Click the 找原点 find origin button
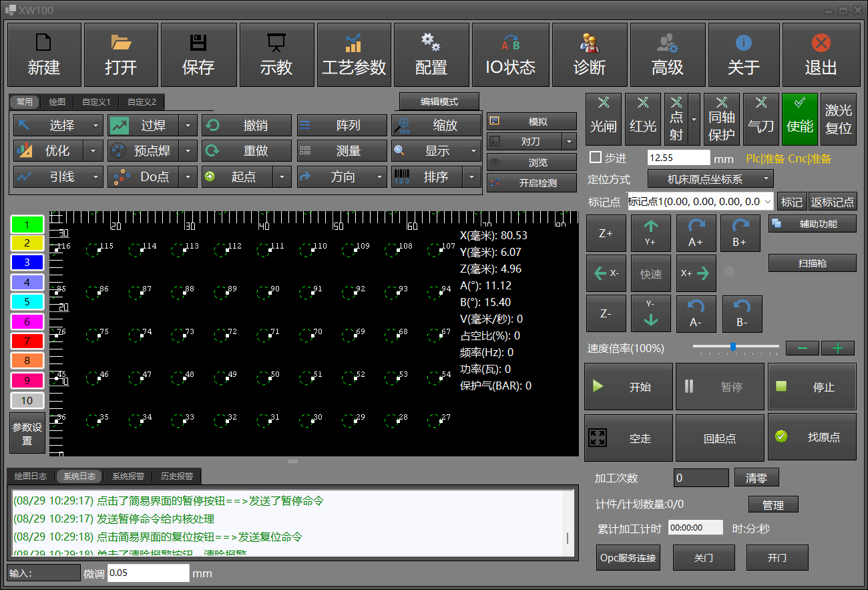This screenshot has width=868, height=590. [812, 437]
